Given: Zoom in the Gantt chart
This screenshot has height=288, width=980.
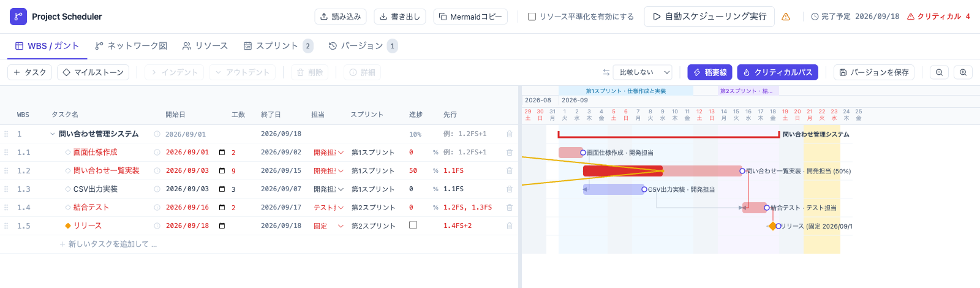Looking at the screenshot, I should pyautogui.click(x=963, y=72).
